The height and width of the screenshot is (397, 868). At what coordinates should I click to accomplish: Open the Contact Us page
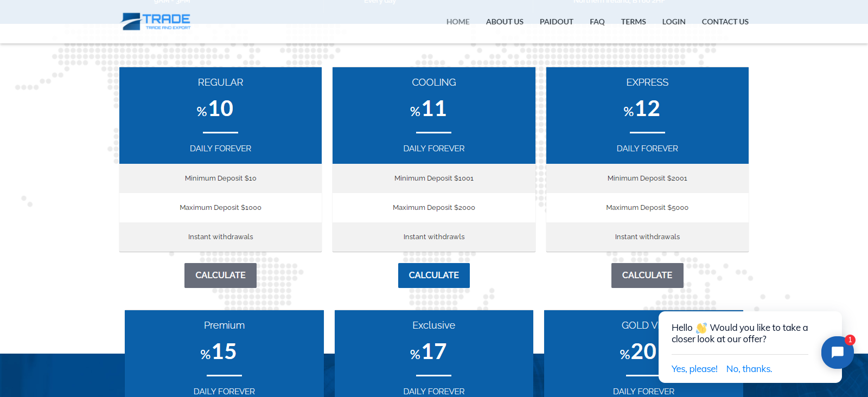pos(725,22)
